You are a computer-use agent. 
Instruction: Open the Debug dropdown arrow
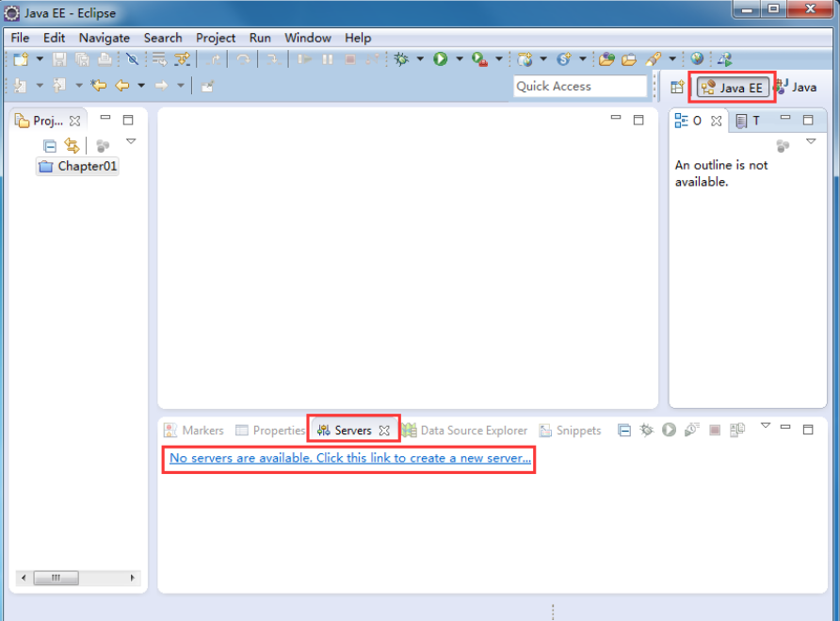click(420, 59)
